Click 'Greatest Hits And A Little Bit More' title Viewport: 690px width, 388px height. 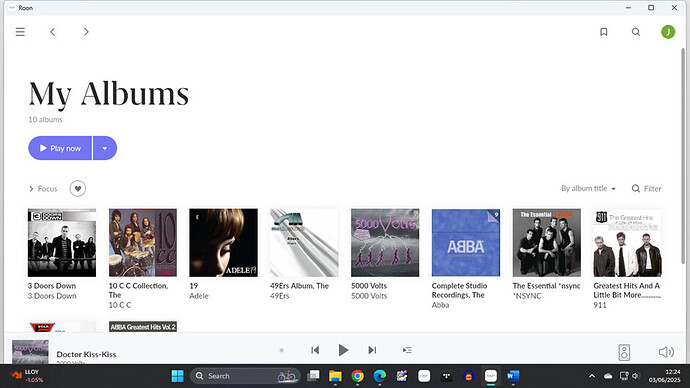(627, 290)
